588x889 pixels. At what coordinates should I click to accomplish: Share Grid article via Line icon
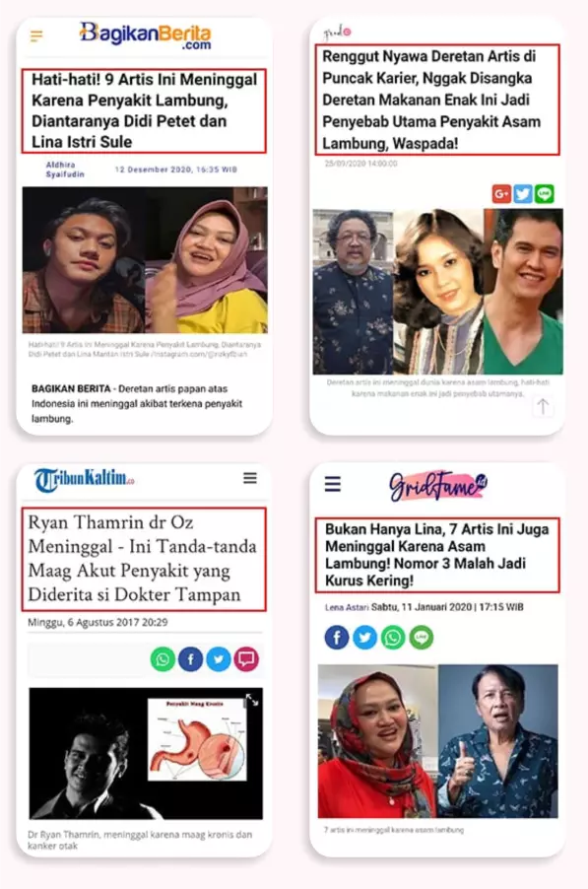point(545,194)
